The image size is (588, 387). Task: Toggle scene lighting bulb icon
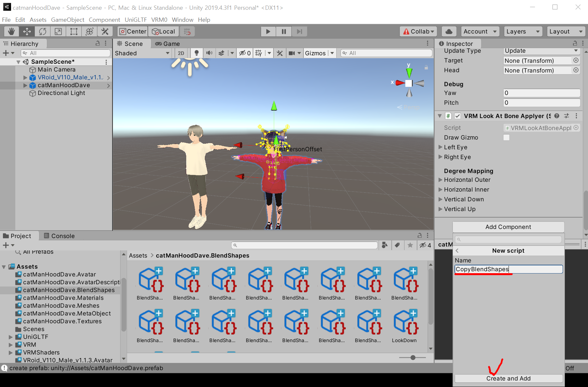pyautogui.click(x=196, y=53)
